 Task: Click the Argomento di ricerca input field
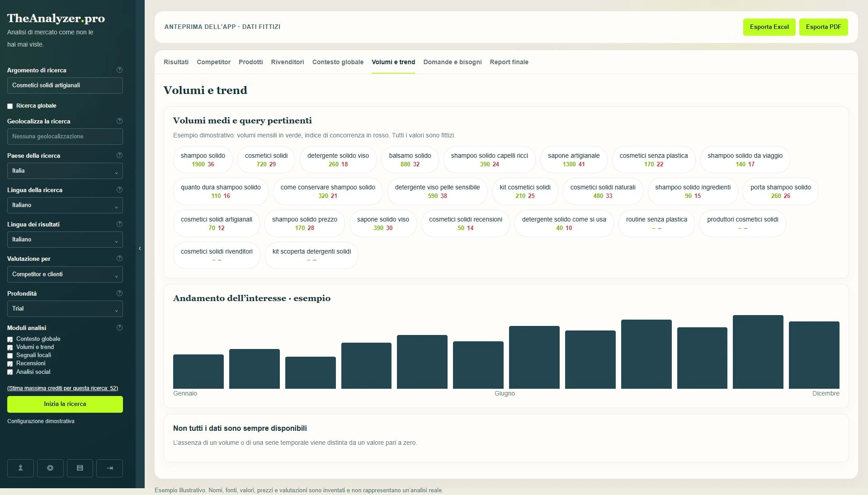(x=65, y=85)
